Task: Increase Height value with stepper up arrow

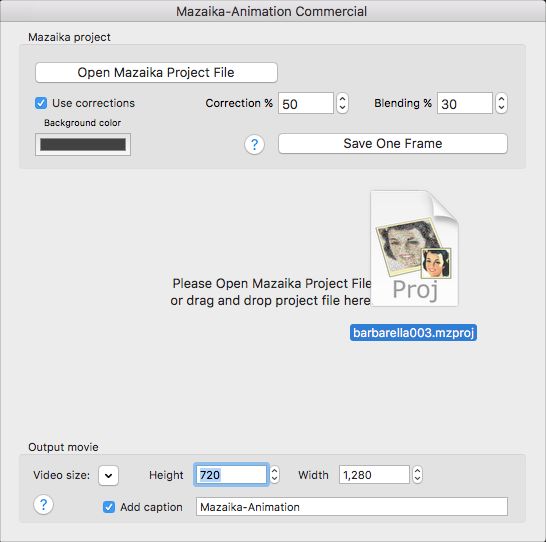Action: tap(274, 471)
